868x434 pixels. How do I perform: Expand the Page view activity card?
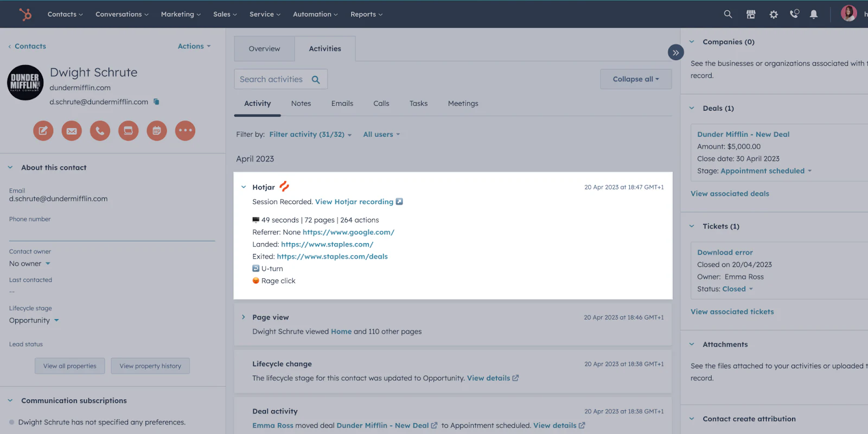click(244, 317)
